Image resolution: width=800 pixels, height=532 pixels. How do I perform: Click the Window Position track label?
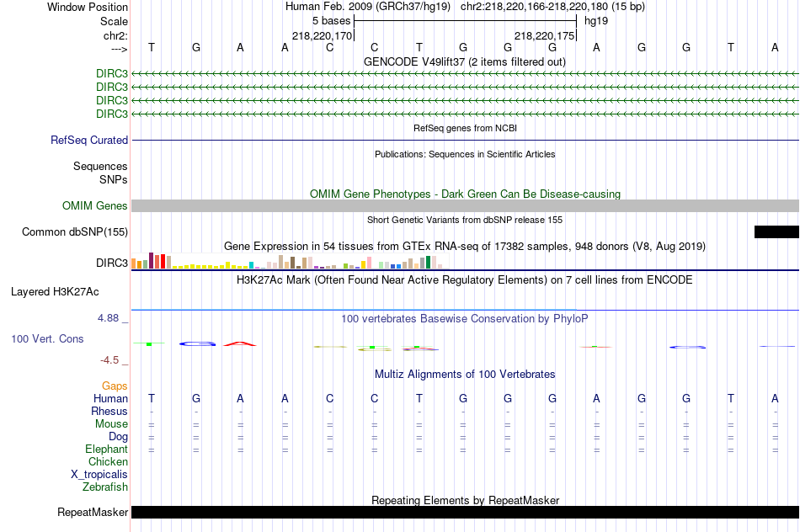[x=88, y=7]
